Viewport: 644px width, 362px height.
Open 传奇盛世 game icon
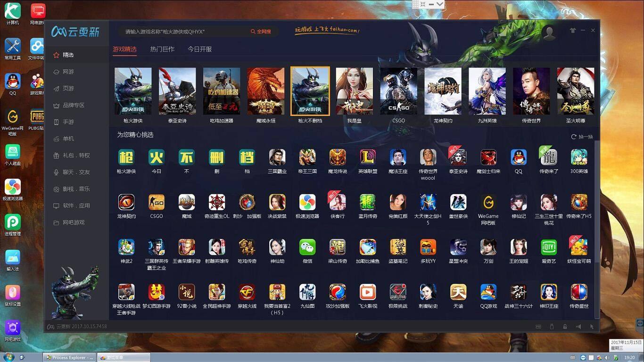pos(579,292)
